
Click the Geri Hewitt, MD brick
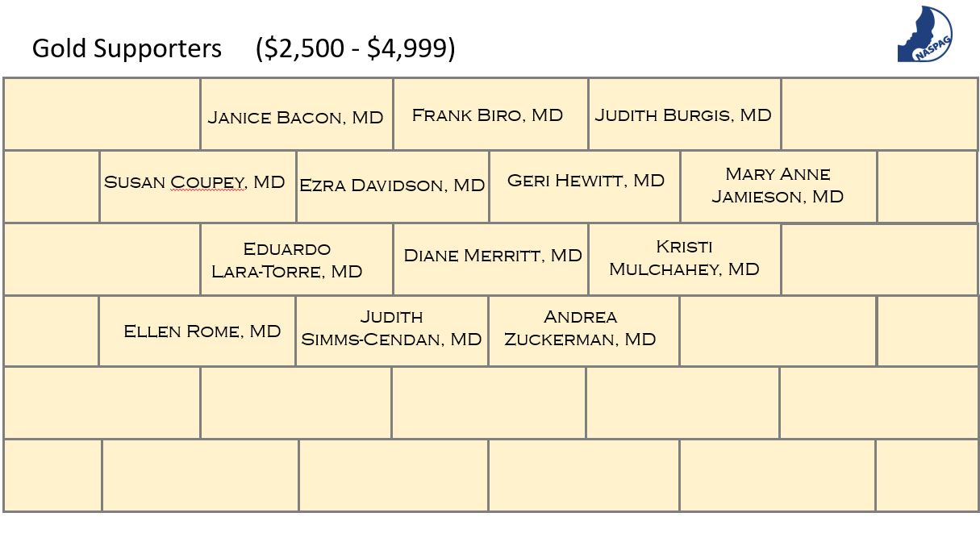click(x=585, y=186)
